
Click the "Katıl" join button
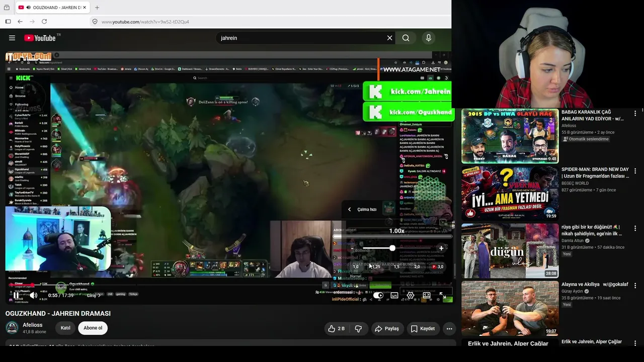[x=65, y=328]
